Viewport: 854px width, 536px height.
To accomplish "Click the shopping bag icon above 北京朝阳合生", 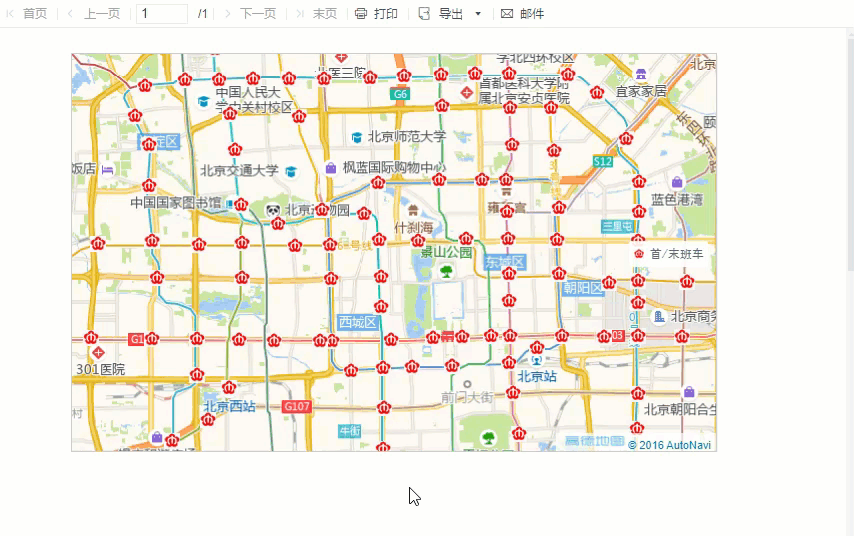I will coord(689,392).
